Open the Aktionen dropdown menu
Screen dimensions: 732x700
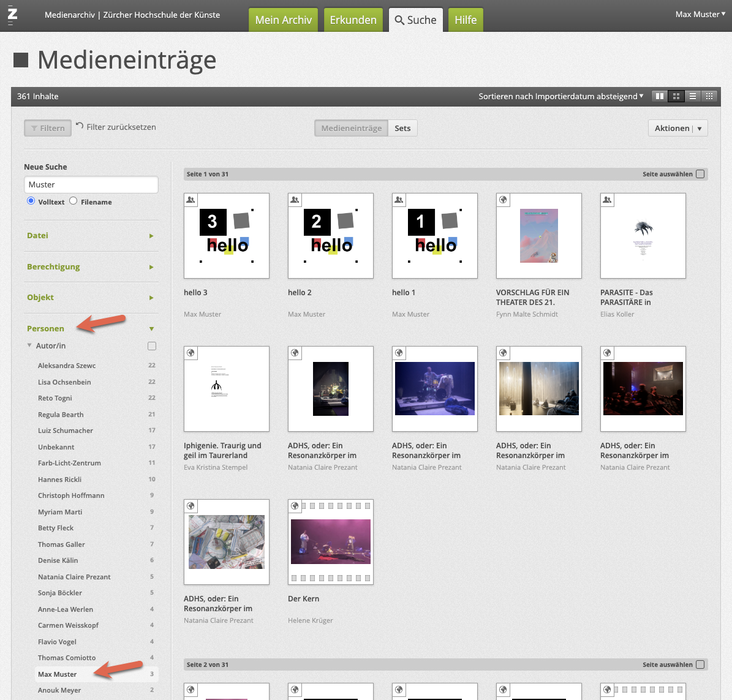[x=678, y=129]
